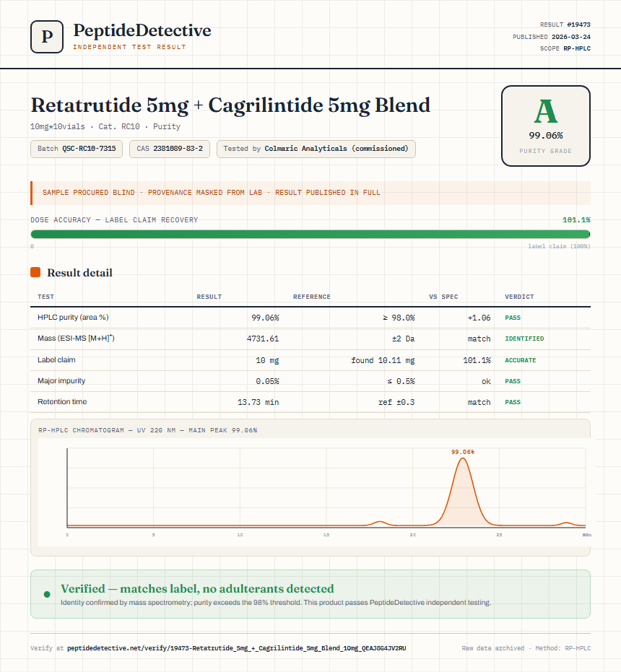
Task: Click the Verified matches label heading
Action: pos(197,588)
